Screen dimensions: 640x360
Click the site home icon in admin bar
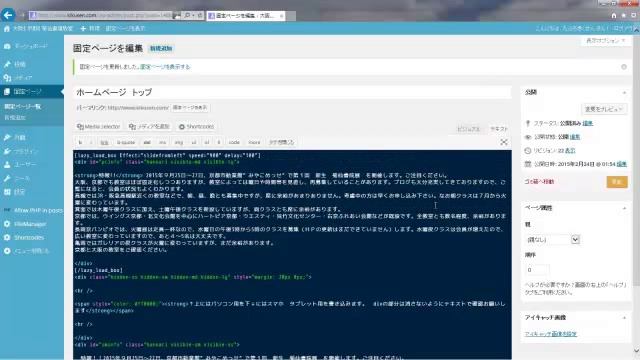[x=7, y=29]
